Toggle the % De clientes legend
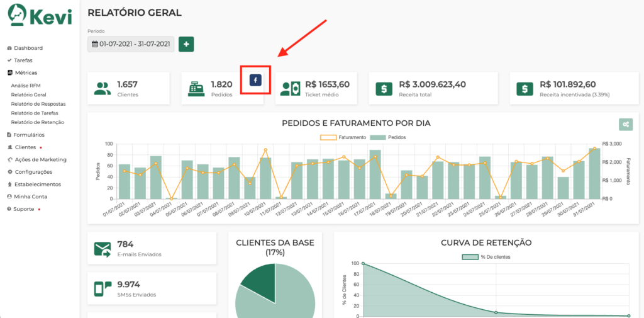Screen dimensions: 644x318 (486, 257)
